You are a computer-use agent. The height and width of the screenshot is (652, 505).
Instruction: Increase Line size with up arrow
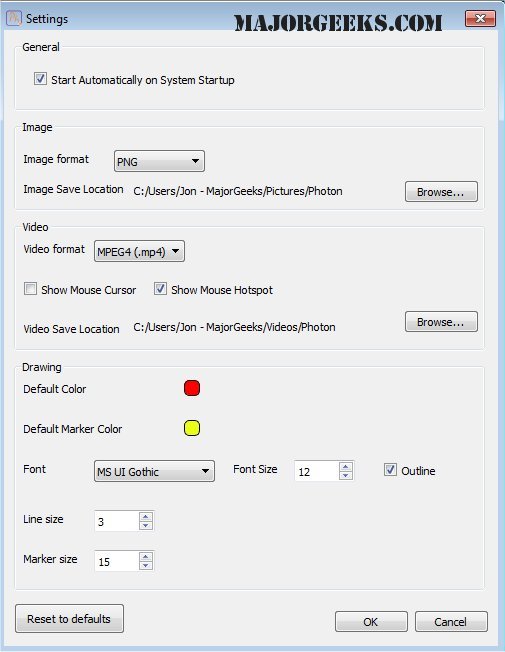coord(146,517)
